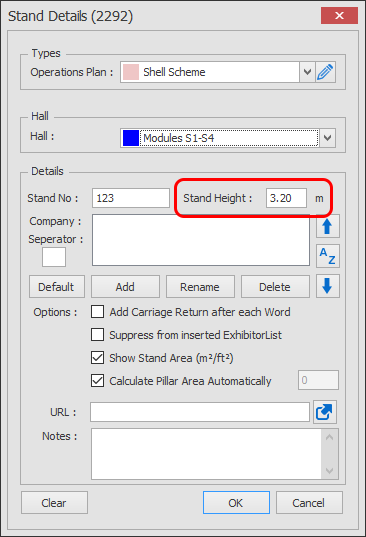Move company down with the blue down arrow

point(328,286)
